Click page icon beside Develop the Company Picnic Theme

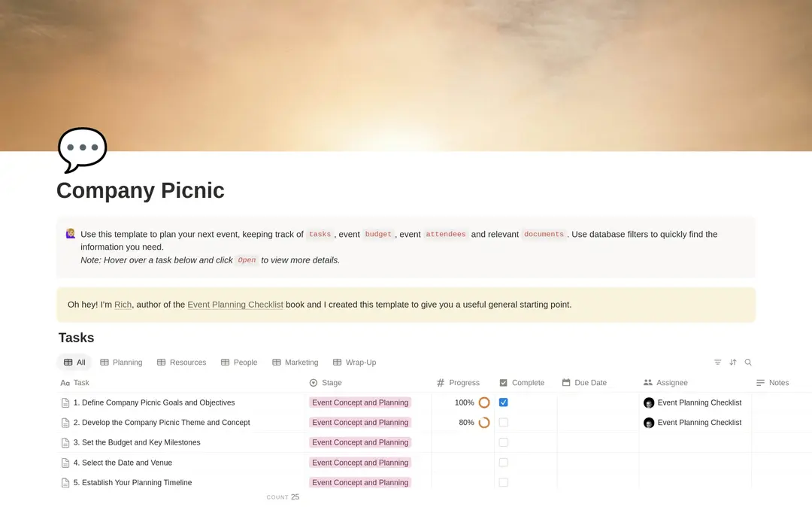point(65,423)
